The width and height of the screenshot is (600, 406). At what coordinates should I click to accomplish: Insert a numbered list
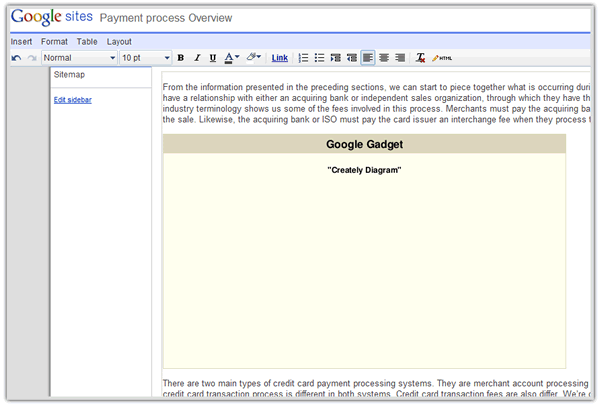click(x=303, y=58)
